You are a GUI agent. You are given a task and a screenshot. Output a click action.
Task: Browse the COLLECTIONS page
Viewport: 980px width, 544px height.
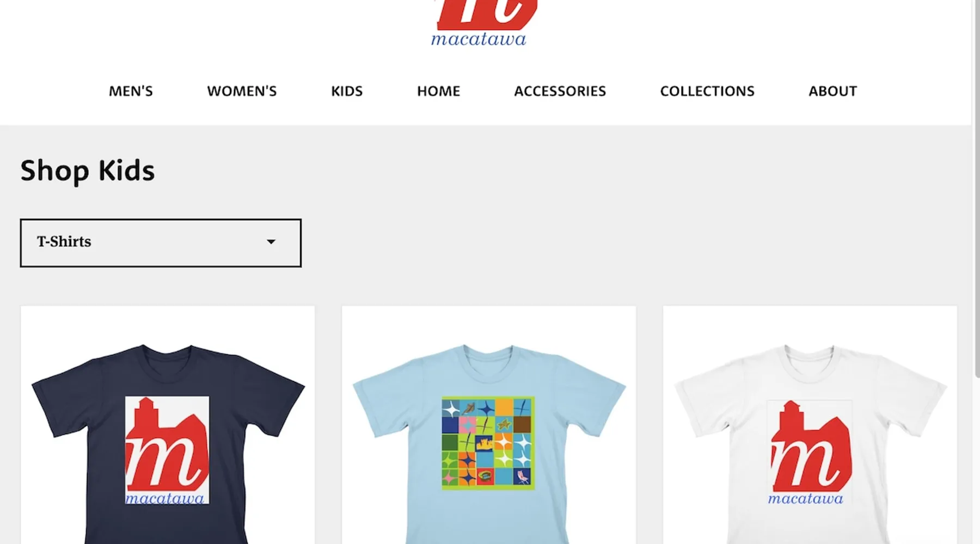tap(707, 91)
